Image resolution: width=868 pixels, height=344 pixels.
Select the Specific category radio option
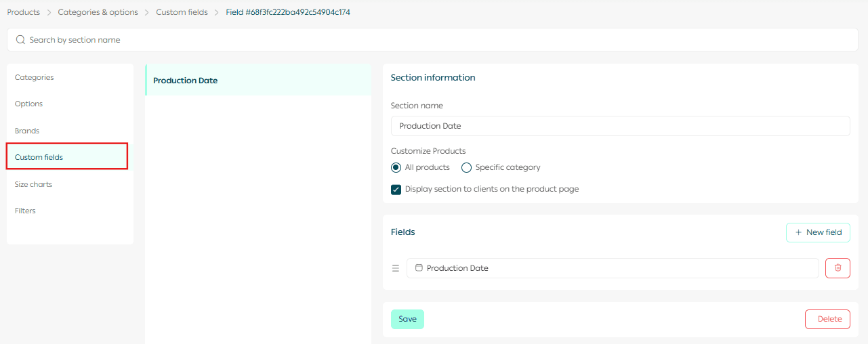466,167
